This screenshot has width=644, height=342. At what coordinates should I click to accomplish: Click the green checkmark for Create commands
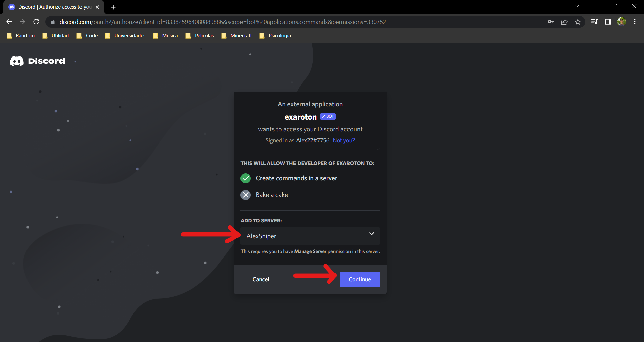click(x=246, y=178)
